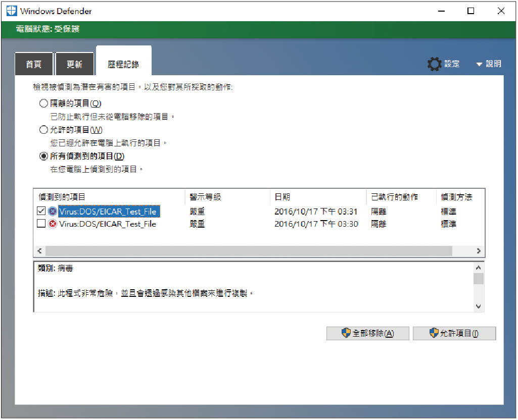Maximize the Windows Defender window

click(x=471, y=11)
